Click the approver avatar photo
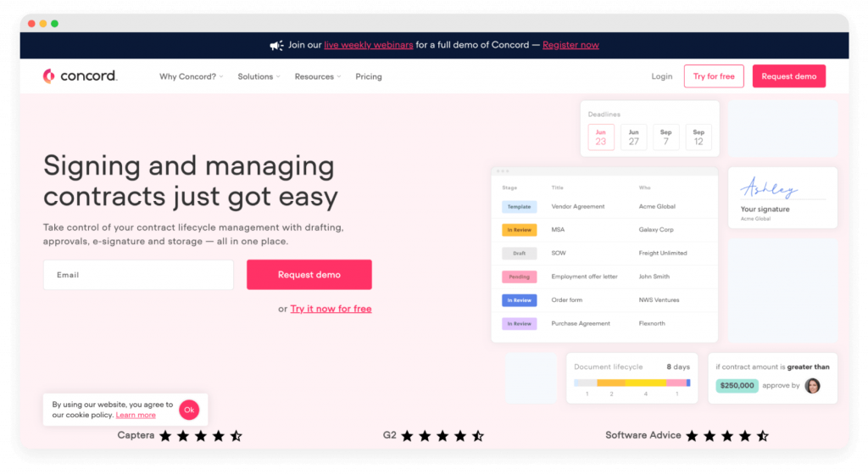 [812, 385]
